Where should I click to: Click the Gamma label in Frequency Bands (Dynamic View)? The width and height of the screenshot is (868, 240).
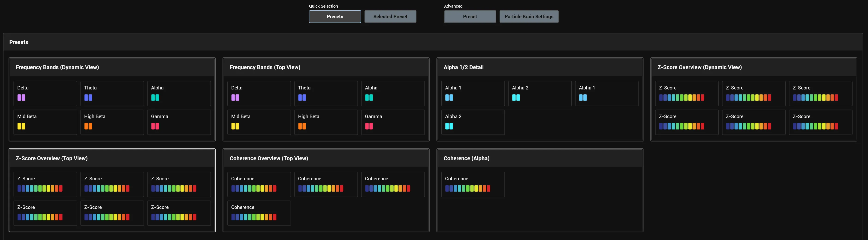point(159,116)
